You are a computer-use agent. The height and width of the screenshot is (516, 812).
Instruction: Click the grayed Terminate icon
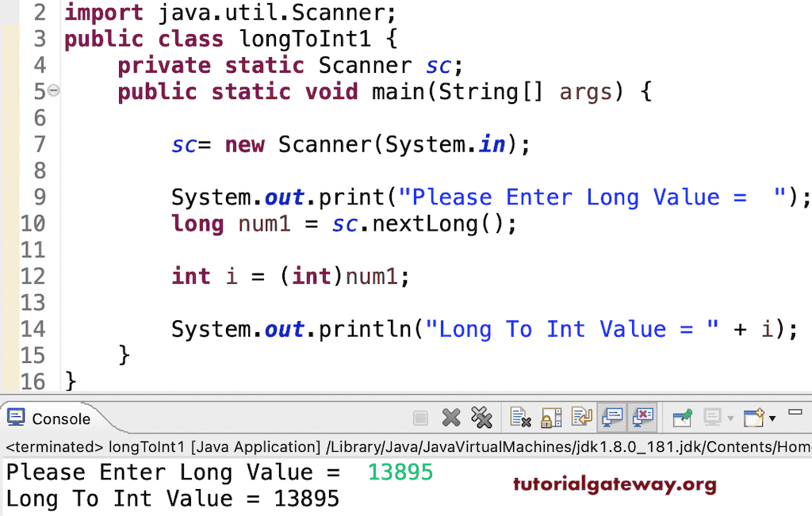coord(421,418)
